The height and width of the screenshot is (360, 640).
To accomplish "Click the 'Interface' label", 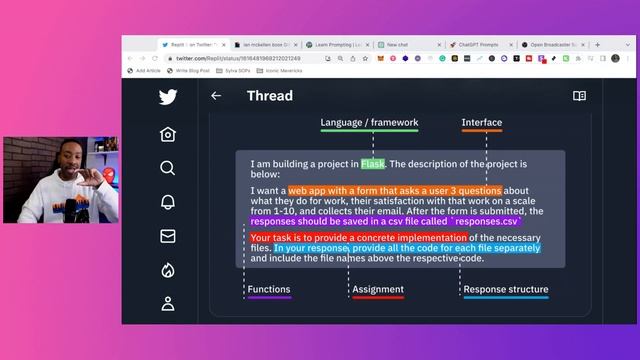I will (482, 122).
